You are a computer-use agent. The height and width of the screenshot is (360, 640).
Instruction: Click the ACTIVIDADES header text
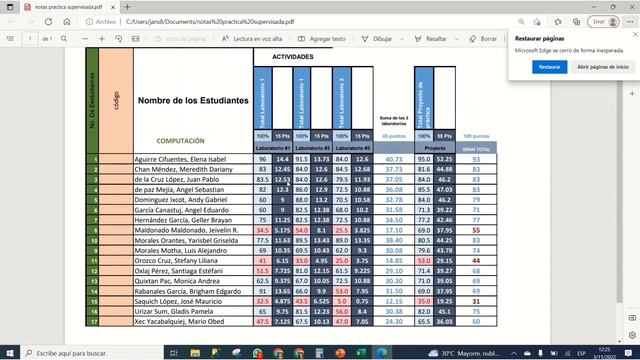[293, 57]
